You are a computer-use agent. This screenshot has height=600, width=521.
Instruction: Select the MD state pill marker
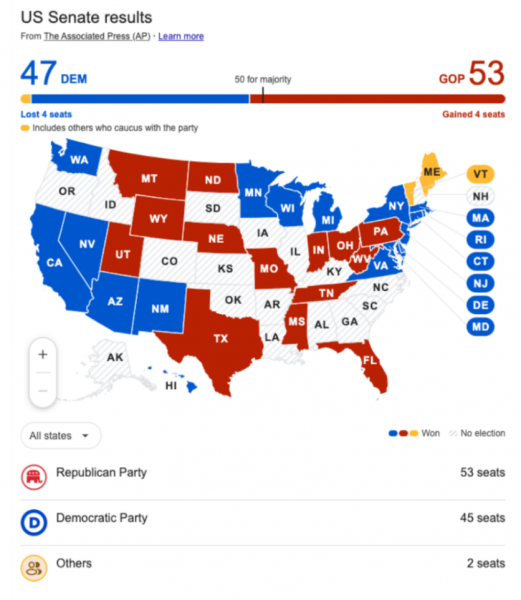pyautogui.click(x=480, y=327)
